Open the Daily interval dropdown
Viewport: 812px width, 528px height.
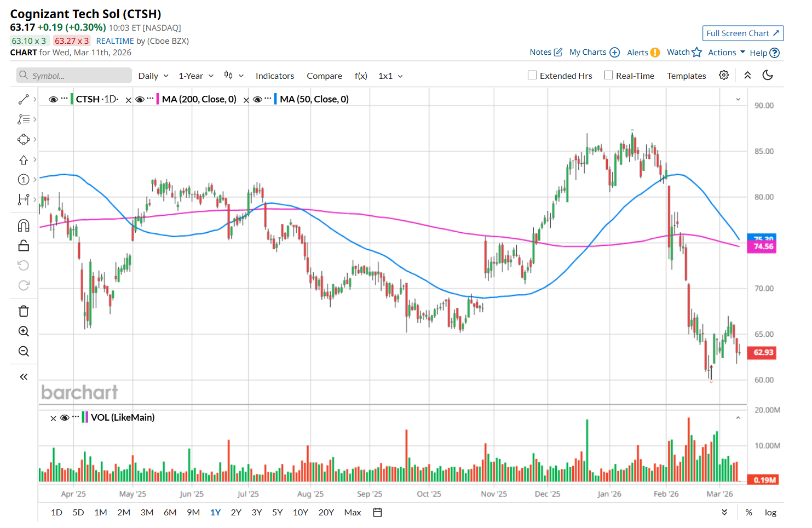pyautogui.click(x=153, y=76)
